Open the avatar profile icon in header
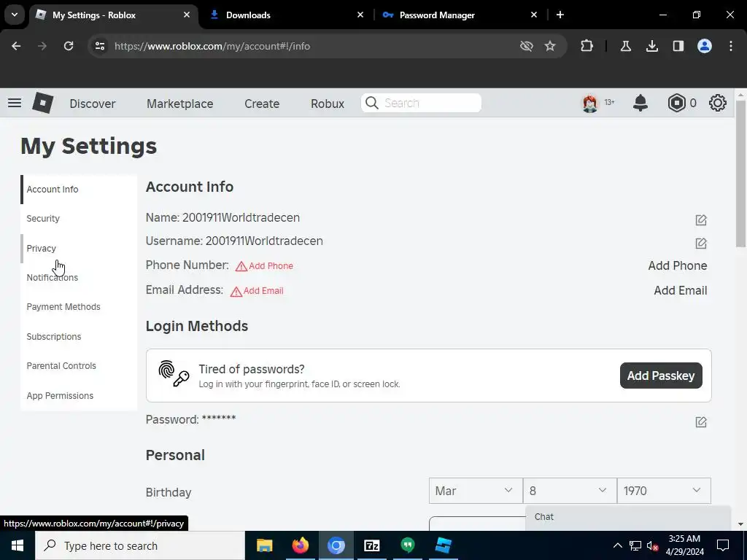The height and width of the screenshot is (560, 747). tap(589, 103)
